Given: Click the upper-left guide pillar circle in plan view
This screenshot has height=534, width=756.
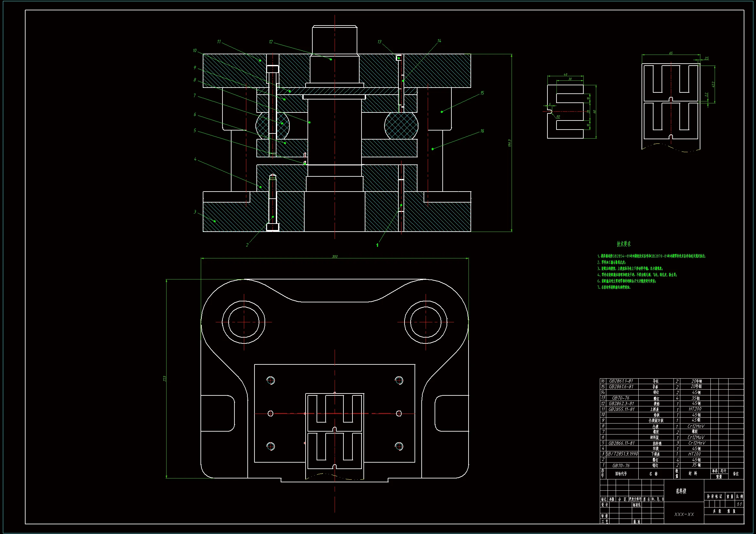Looking at the screenshot, I should click(244, 322).
